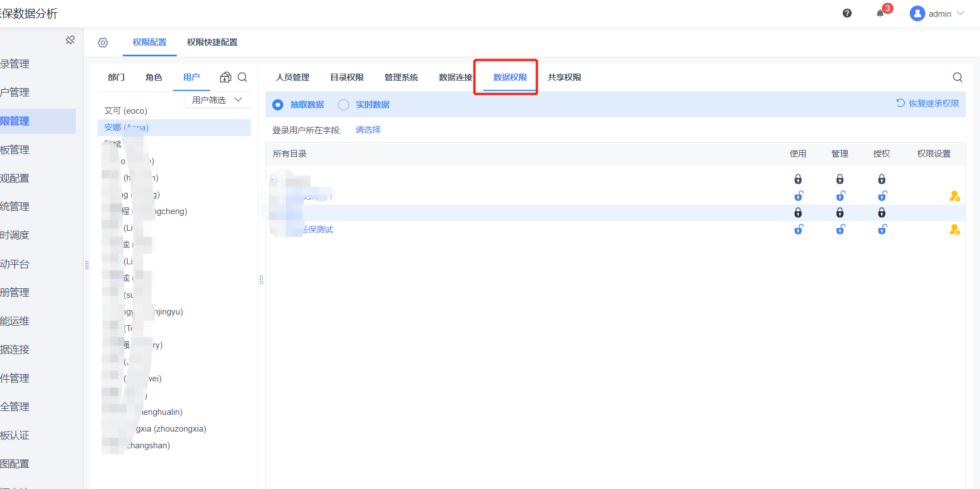Open the 共享权限 tab
The width and height of the screenshot is (980, 489).
coord(564,78)
